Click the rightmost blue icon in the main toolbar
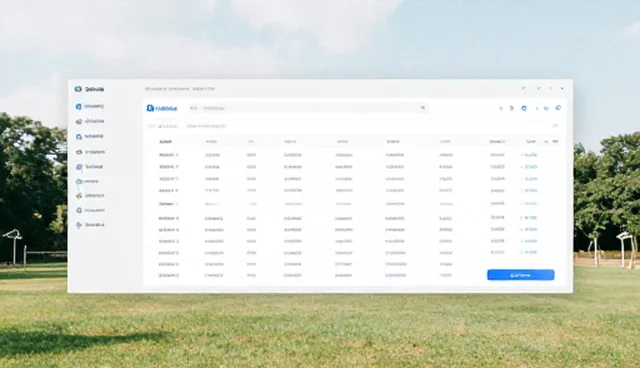The image size is (640, 368). click(x=558, y=108)
